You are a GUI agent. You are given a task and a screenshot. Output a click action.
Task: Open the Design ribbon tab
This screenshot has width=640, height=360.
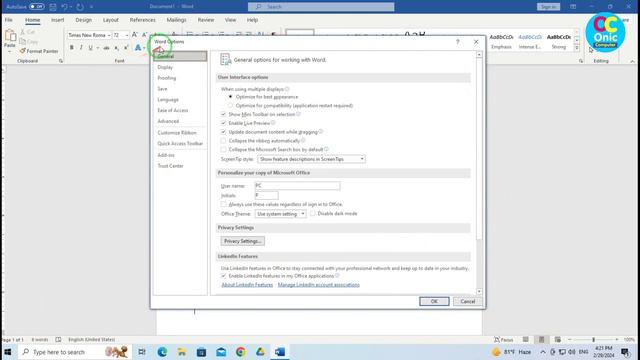84,20
